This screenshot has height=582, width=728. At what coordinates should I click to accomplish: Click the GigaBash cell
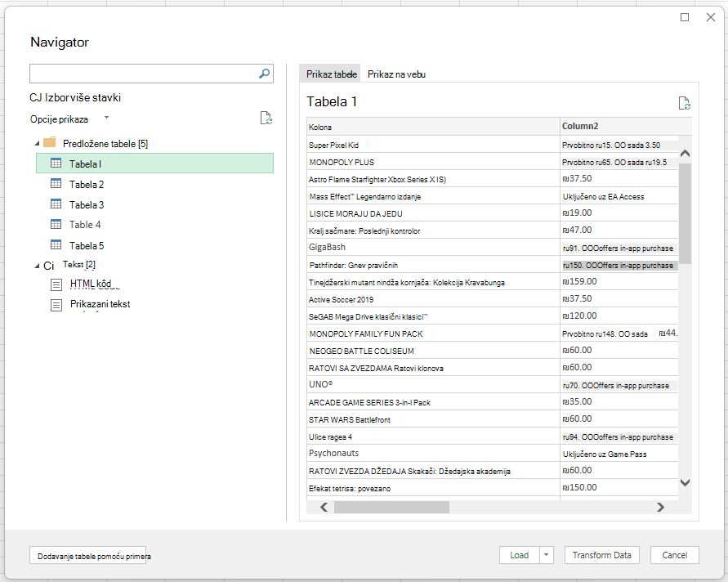click(x=433, y=247)
